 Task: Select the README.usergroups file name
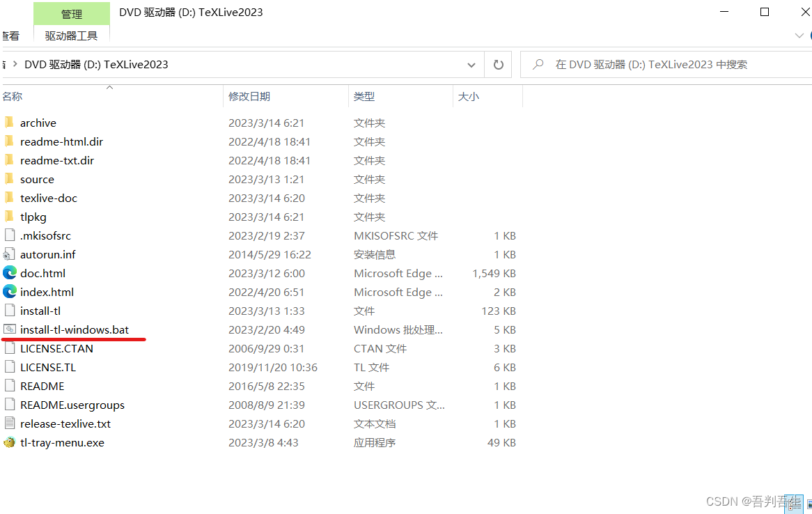72,405
